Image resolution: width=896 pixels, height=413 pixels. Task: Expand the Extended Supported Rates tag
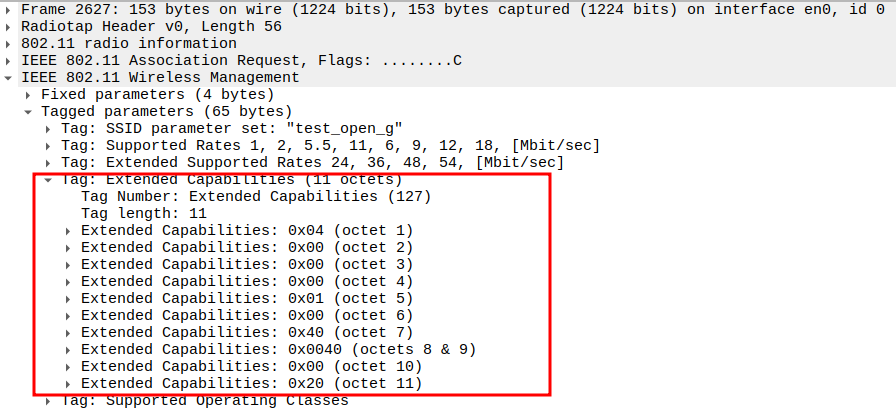49,162
